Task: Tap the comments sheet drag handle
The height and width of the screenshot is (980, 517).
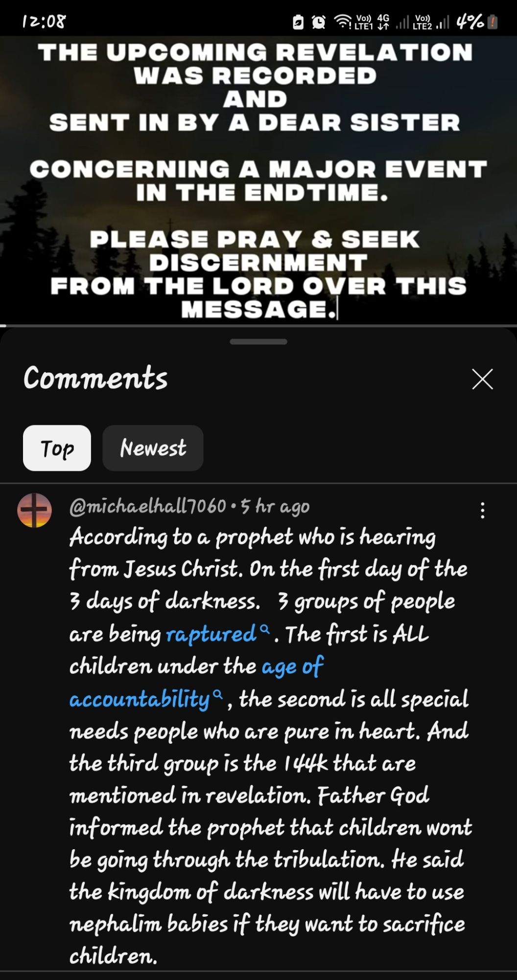Action: coord(258,342)
